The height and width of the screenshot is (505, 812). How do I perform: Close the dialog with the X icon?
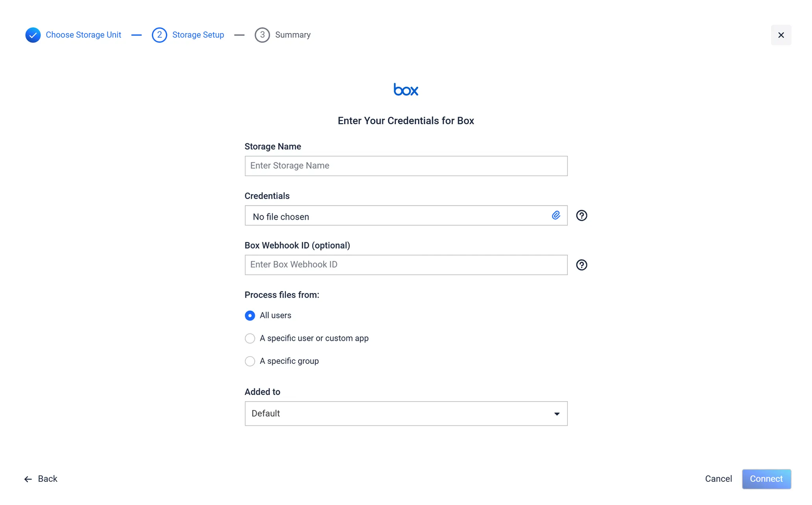click(x=781, y=35)
